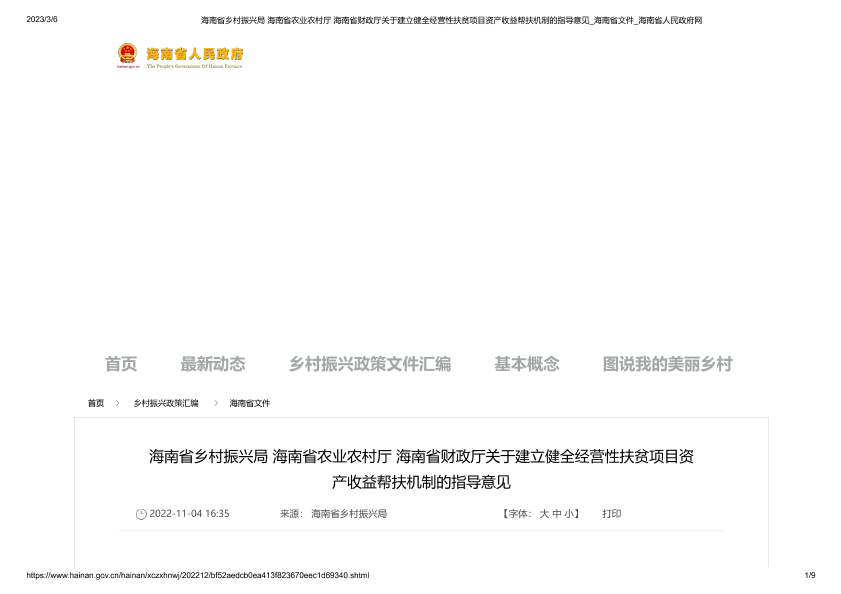Click the 海南省文件 breadcrumb link

click(x=250, y=403)
